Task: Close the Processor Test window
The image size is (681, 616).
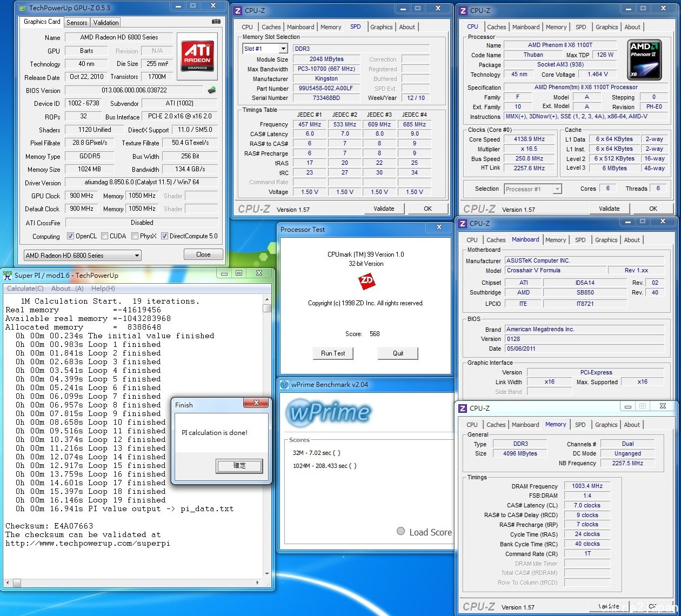Action: pos(439,227)
